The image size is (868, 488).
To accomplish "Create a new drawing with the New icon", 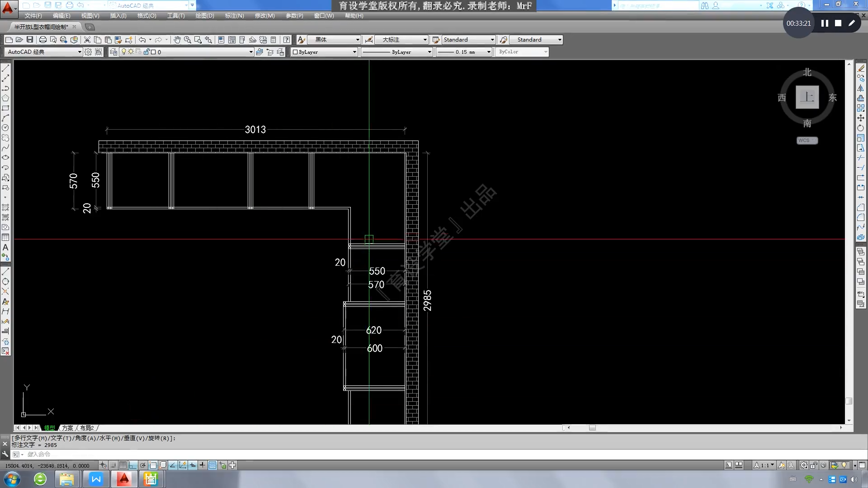I will tap(9, 40).
